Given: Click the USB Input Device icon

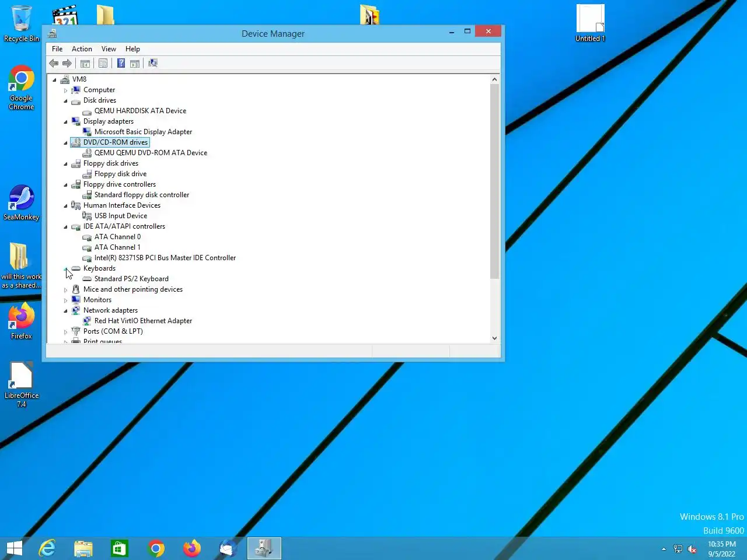Looking at the screenshot, I should tap(87, 216).
